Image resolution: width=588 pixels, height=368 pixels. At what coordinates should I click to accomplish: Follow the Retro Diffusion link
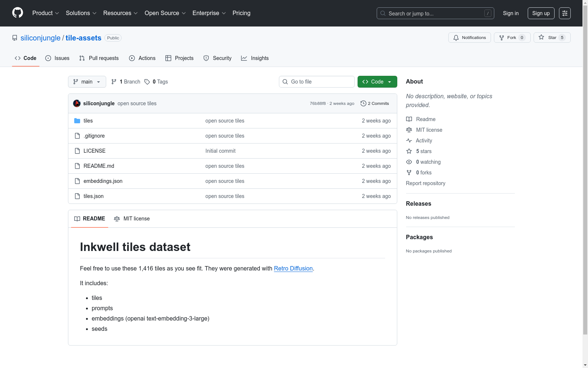coord(293,269)
